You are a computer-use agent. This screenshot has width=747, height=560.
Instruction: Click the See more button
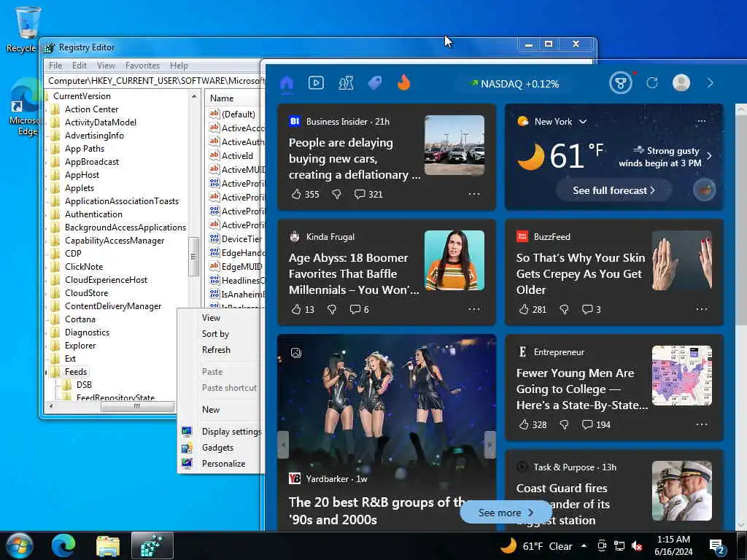coord(505,513)
